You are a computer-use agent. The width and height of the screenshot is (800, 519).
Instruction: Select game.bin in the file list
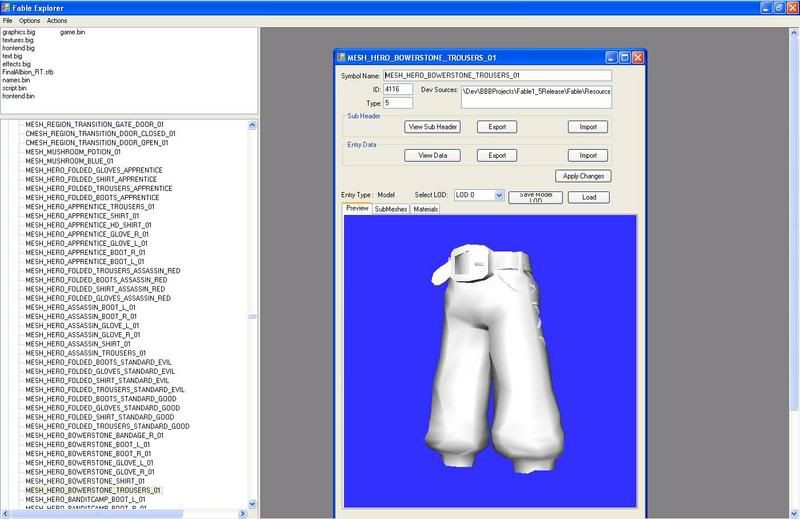coord(72,32)
